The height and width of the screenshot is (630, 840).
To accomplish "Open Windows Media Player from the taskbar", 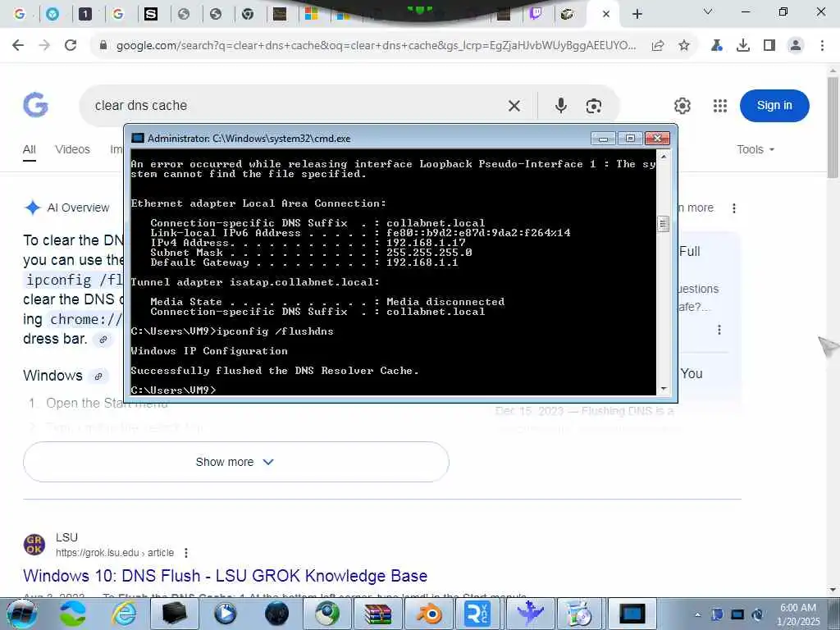I will click(x=225, y=614).
